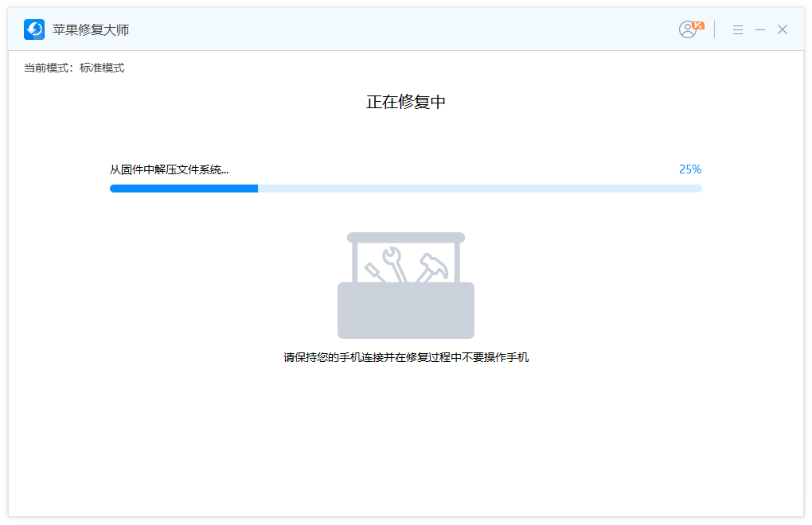Click the 苹果修复大师 title text
The width and height of the screenshot is (812, 525).
tap(91, 30)
